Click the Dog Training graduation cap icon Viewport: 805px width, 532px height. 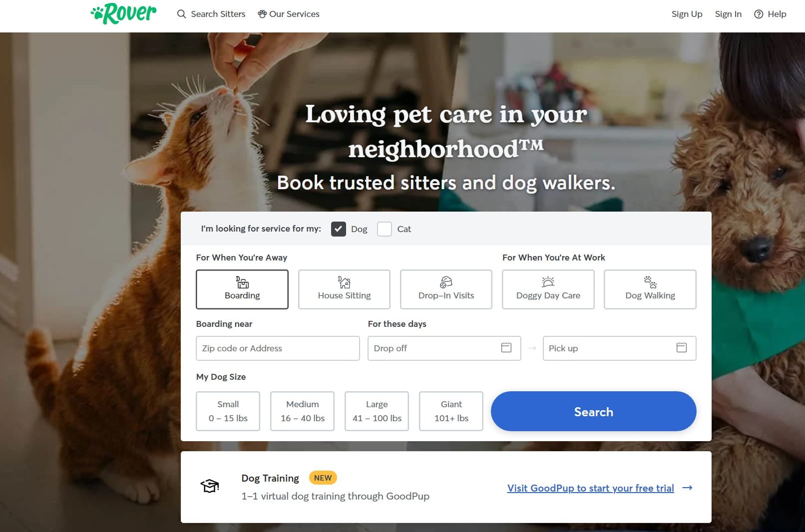210,486
